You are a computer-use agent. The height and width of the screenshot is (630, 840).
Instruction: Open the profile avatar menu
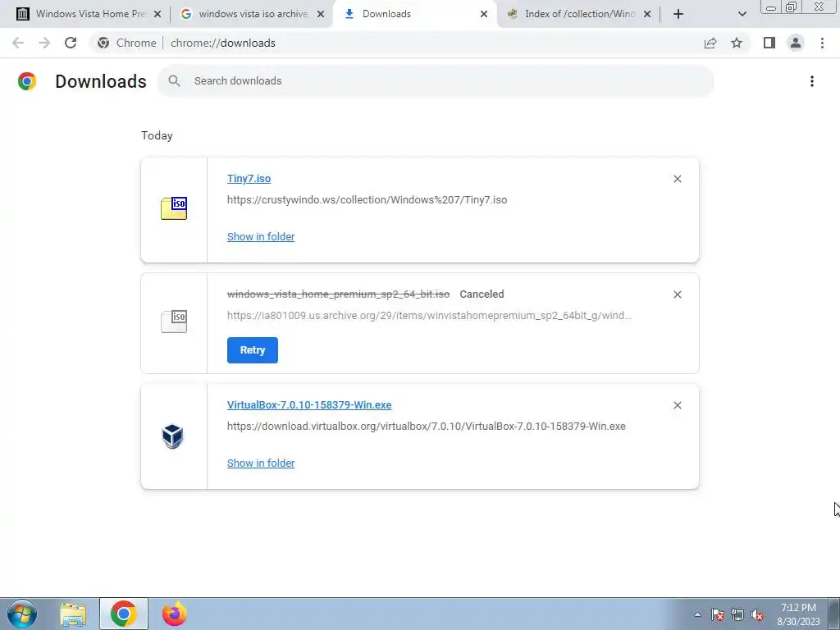point(796,43)
